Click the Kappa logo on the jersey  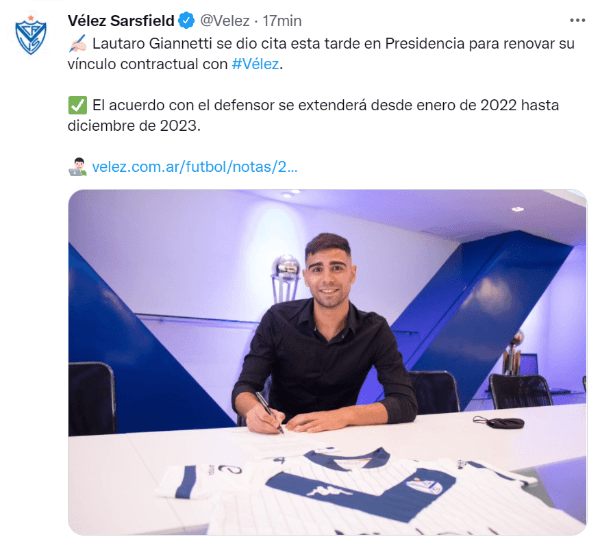tap(331, 490)
